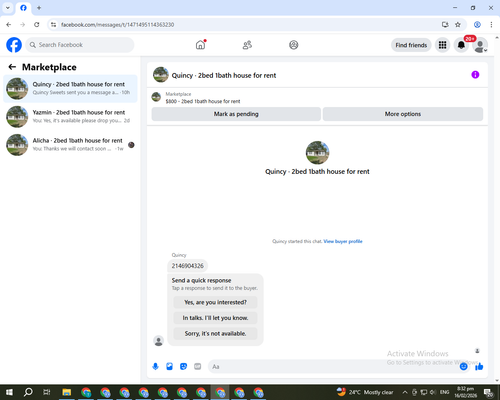Click the install app icon in address bar
The image size is (500, 400).
[445, 25]
